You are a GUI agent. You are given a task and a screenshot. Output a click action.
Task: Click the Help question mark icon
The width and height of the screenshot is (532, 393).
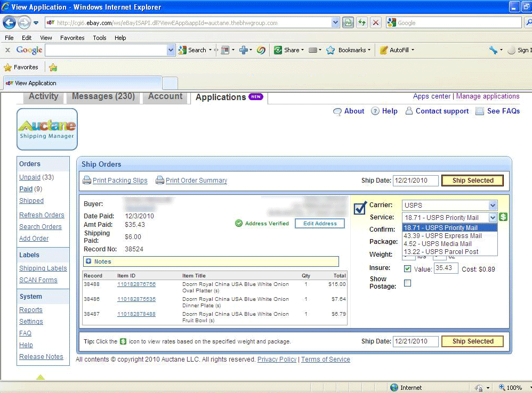point(375,111)
